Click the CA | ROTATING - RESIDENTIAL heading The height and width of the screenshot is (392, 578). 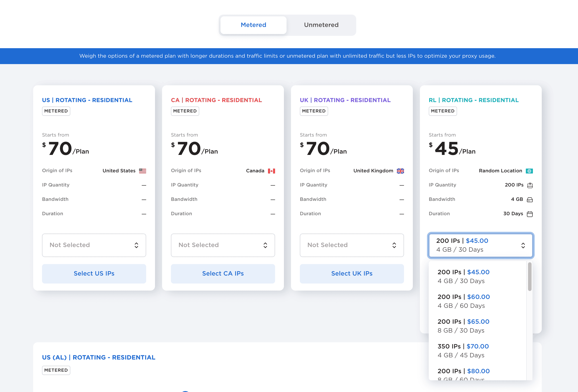click(x=216, y=100)
